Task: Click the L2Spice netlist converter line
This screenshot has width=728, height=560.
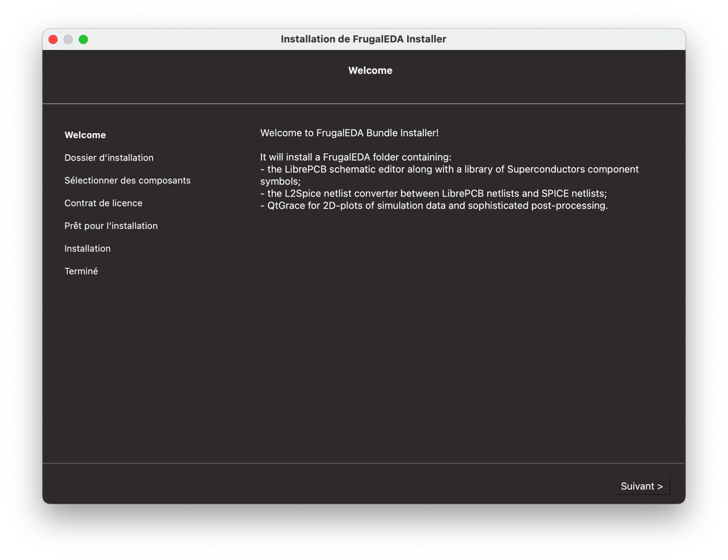Action: (x=434, y=193)
